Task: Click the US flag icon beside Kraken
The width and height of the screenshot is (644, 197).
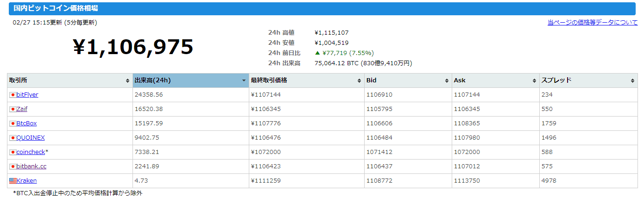Action: (13, 181)
